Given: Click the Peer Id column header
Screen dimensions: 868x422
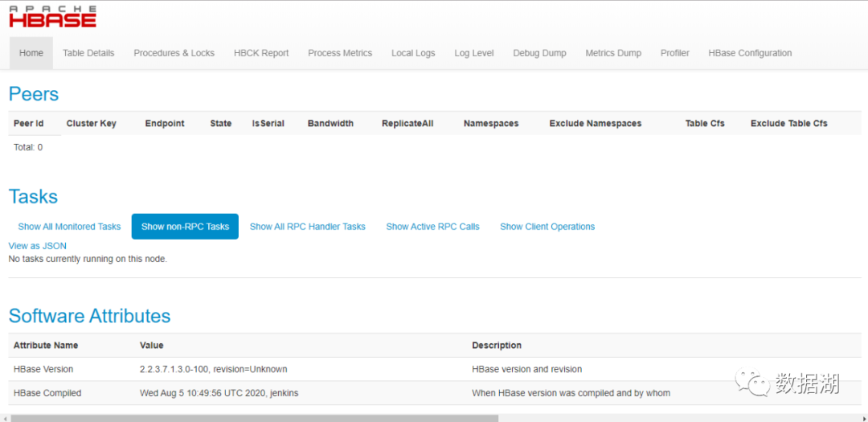Looking at the screenshot, I should [29, 124].
